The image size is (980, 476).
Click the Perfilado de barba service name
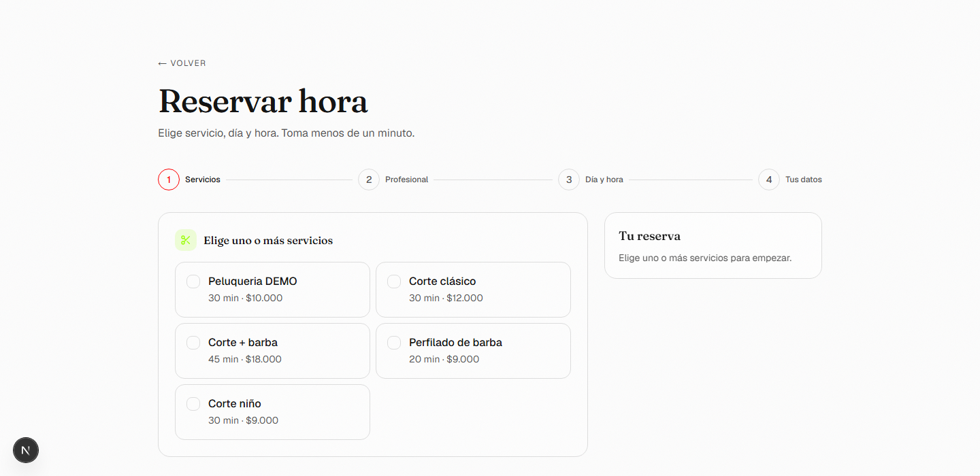pyautogui.click(x=455, y=343)
